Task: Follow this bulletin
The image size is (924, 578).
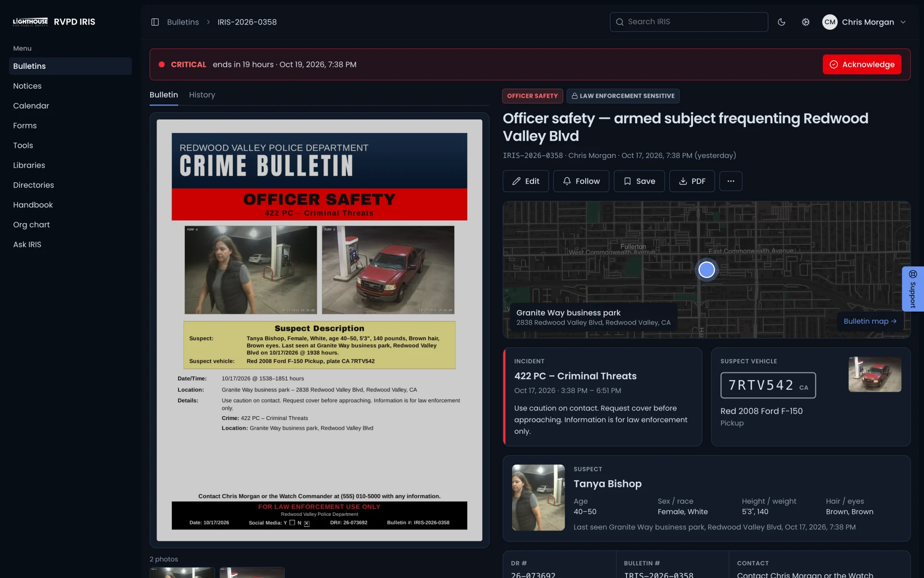Action: [x=581, y=181]
